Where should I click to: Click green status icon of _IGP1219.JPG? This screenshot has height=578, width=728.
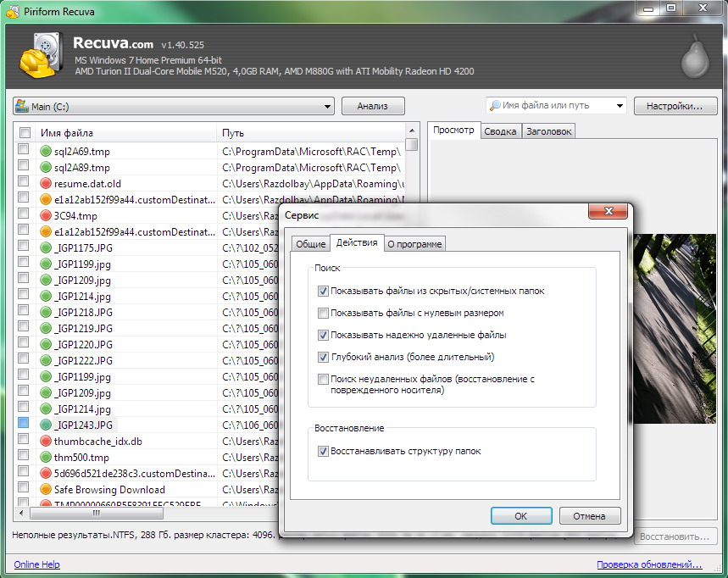coord(46,328)
